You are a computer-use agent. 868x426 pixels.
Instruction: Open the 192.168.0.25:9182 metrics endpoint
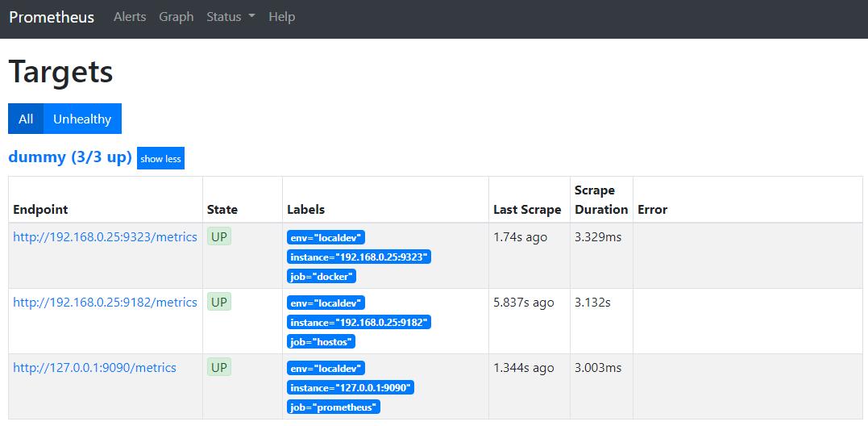106,303
